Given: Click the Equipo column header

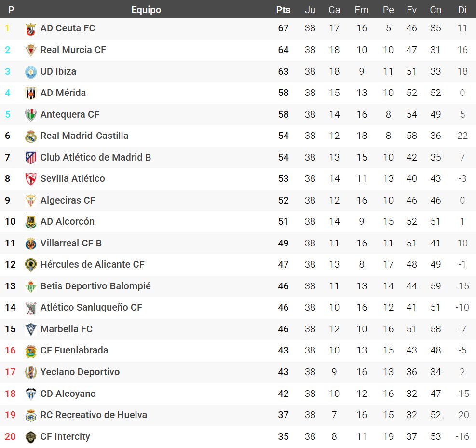Looking at the screenshot, I should [x=146, y=10].
